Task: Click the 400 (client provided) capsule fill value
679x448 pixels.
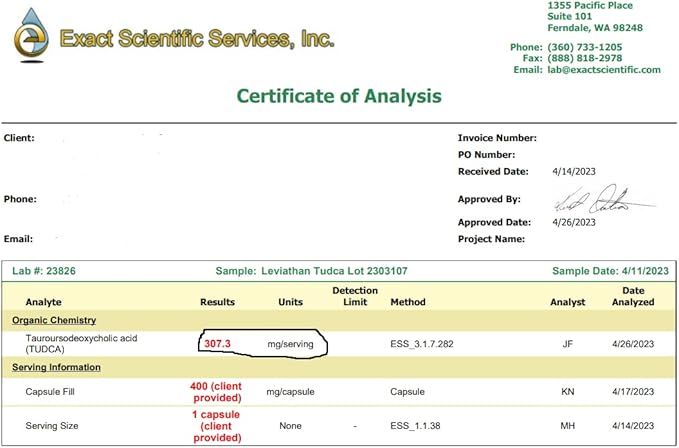Action: point(217,391)
